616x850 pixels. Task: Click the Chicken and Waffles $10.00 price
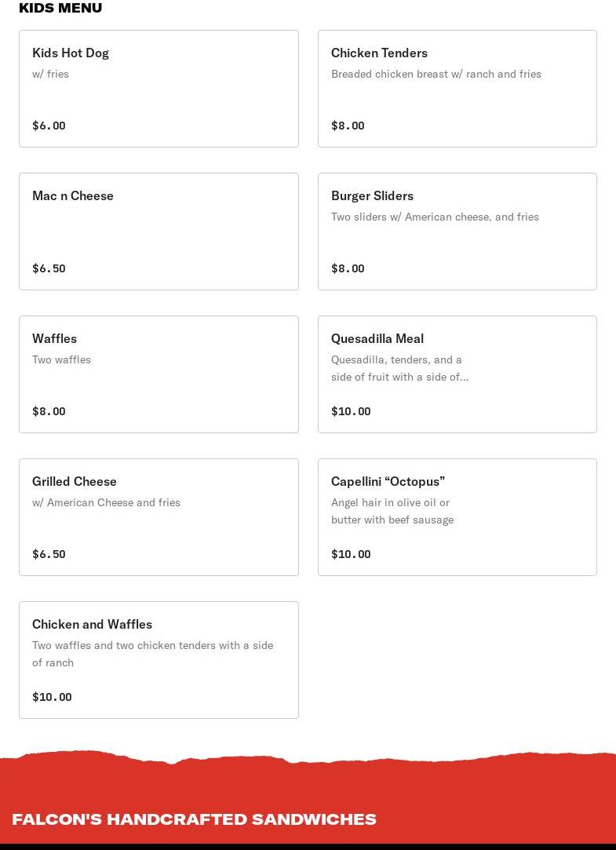point(52,697)
